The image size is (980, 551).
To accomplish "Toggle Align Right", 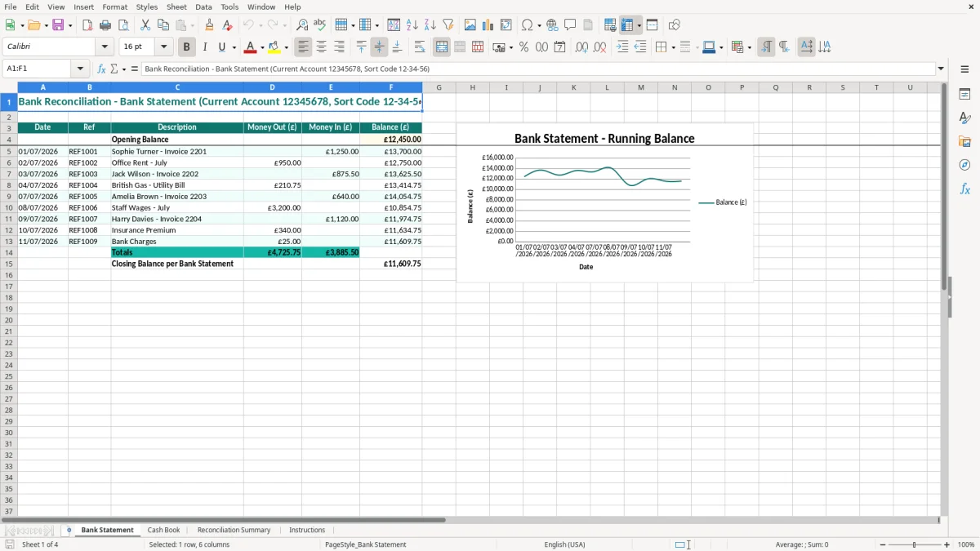I will (339, 47).
